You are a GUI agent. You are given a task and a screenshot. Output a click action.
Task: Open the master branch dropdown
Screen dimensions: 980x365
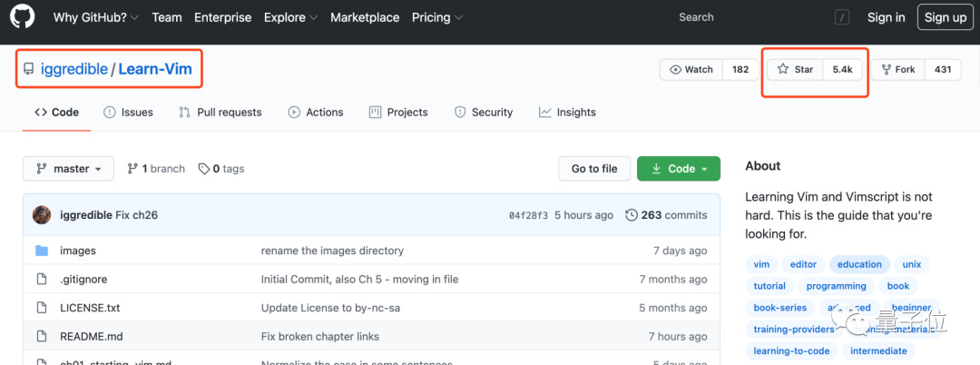pos(68,169)
